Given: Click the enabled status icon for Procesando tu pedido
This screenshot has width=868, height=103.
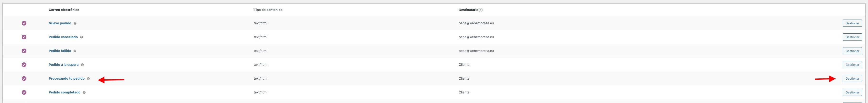Looking at the screenshot, I should (x=24, y=79).
